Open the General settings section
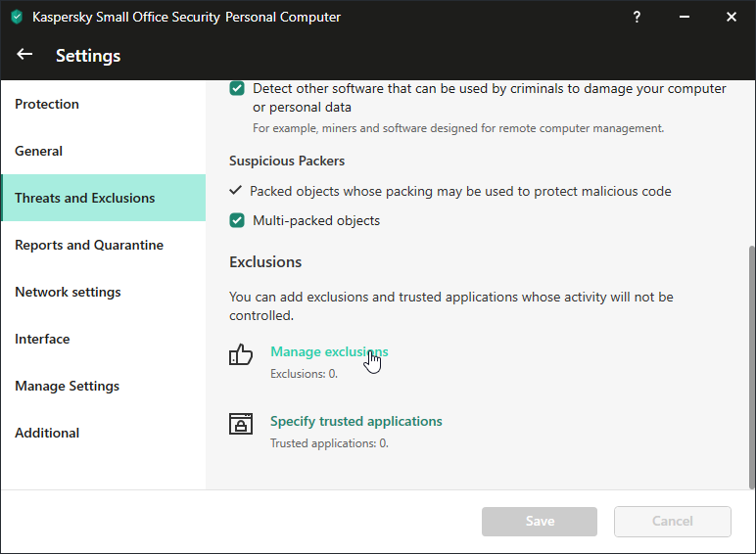Image resolution: width=756 pixels, height=554 pixels. coord(103,151)
